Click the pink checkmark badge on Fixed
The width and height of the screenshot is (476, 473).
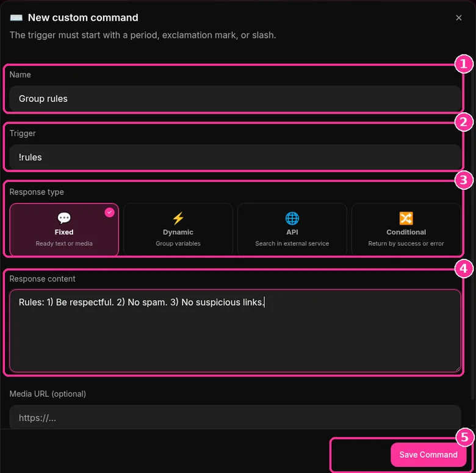point(110,212)
